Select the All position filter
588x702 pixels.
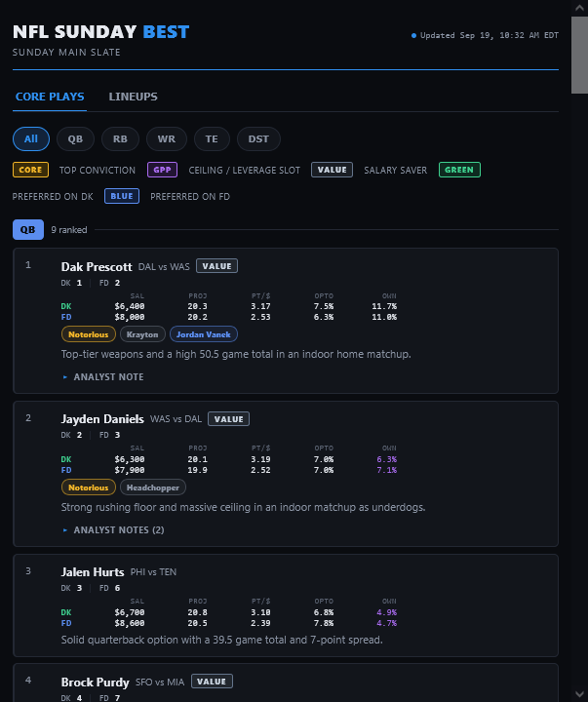[x=31, y=138]
